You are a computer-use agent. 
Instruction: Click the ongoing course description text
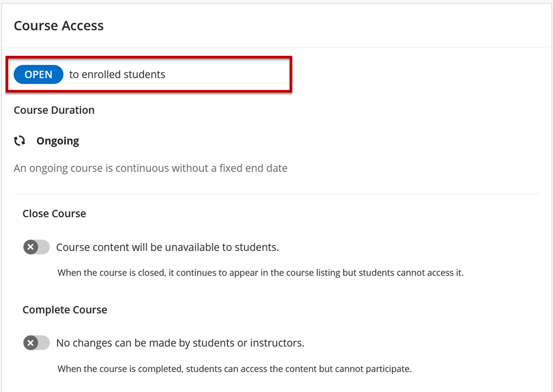tap(150, 168)
